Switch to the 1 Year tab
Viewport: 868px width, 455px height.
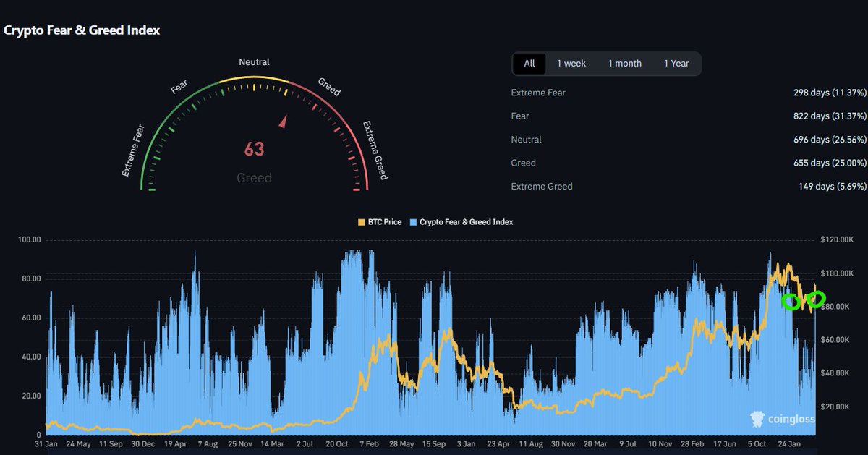(676, 64)
